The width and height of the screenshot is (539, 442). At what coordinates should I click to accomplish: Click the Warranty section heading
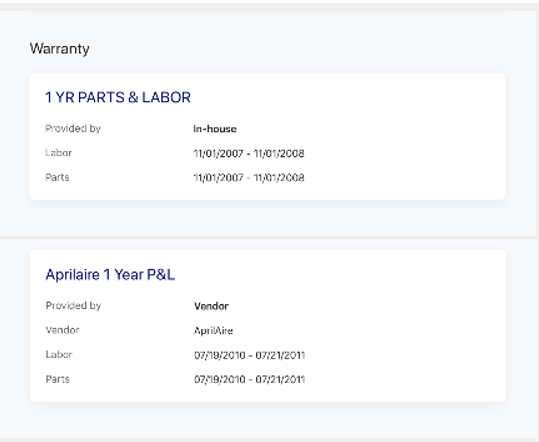click(x=59, y=48)
